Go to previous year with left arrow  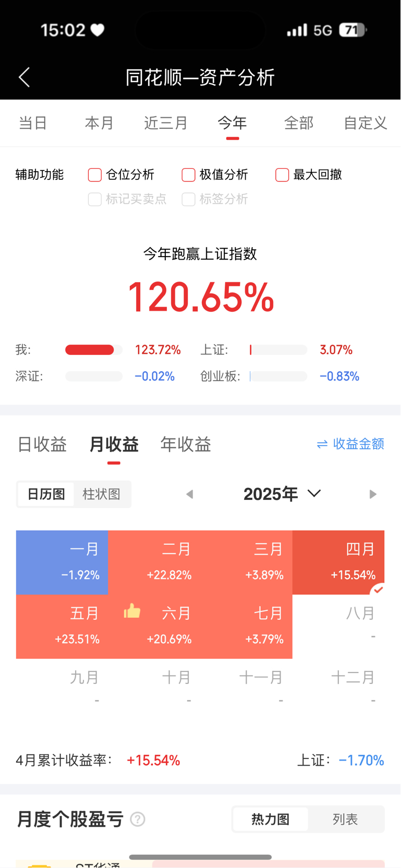tap(190, 494)
